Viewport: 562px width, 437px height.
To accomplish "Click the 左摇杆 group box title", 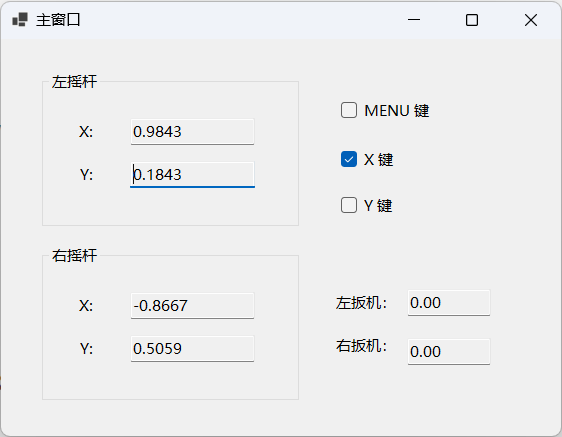I will [74, 82].
